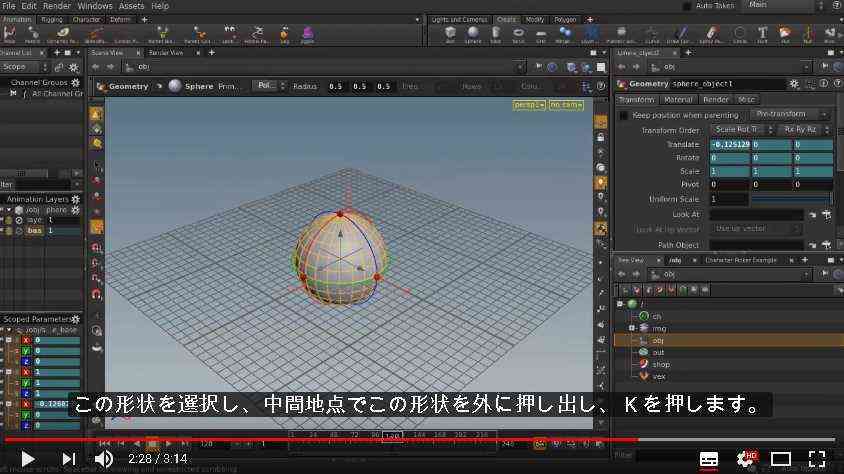Viewport: 844px width, 474px height.
Task: Open the Transform Order Scale Rot Trans dropdown
Action: click(x=742, y=130)
